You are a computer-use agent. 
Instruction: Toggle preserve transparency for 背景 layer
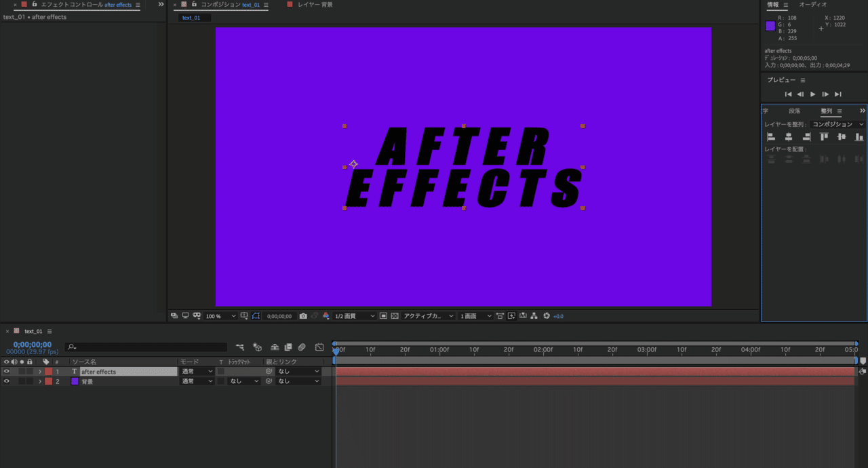[221, 381]
